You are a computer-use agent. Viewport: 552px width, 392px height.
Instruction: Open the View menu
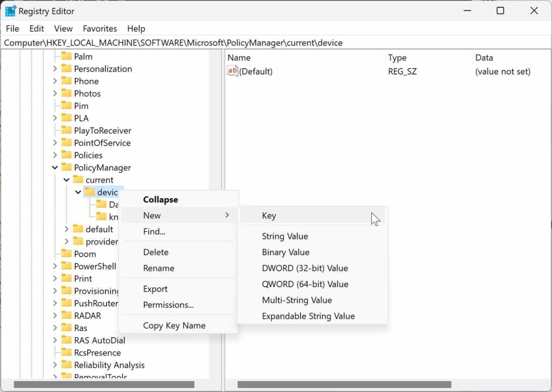(x=64, y=29)
